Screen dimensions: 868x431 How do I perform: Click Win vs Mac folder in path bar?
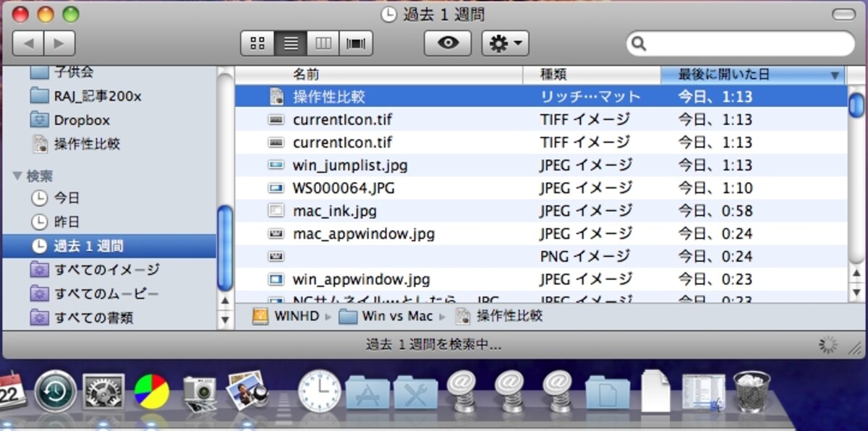386,316
